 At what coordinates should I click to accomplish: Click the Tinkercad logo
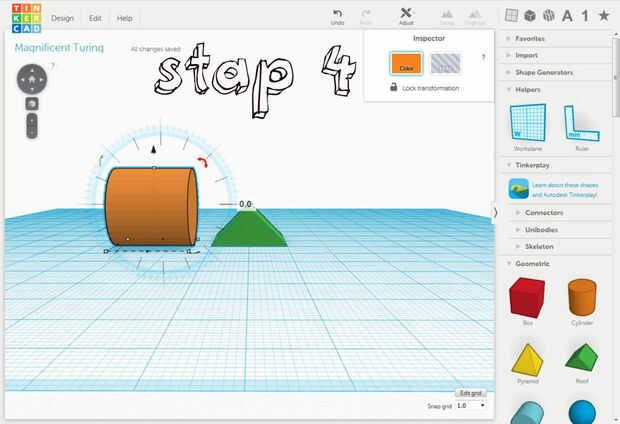click(x=26, y=18)
